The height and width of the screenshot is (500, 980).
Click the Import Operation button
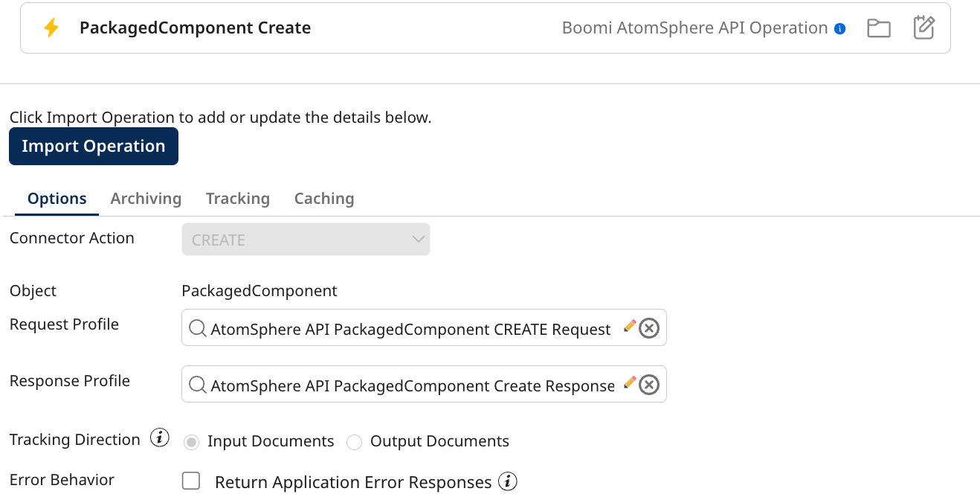pyautogui.click(x=93, y=146)
